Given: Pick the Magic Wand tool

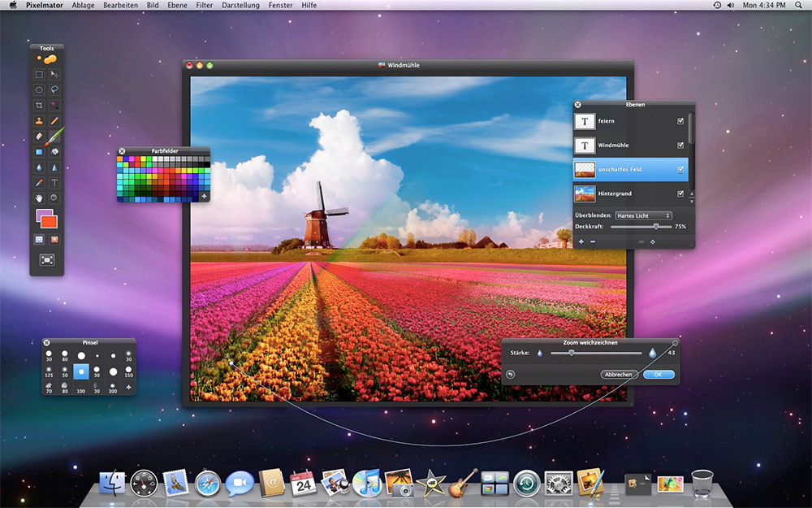Looking at the screenshot, I should point(54,105).
